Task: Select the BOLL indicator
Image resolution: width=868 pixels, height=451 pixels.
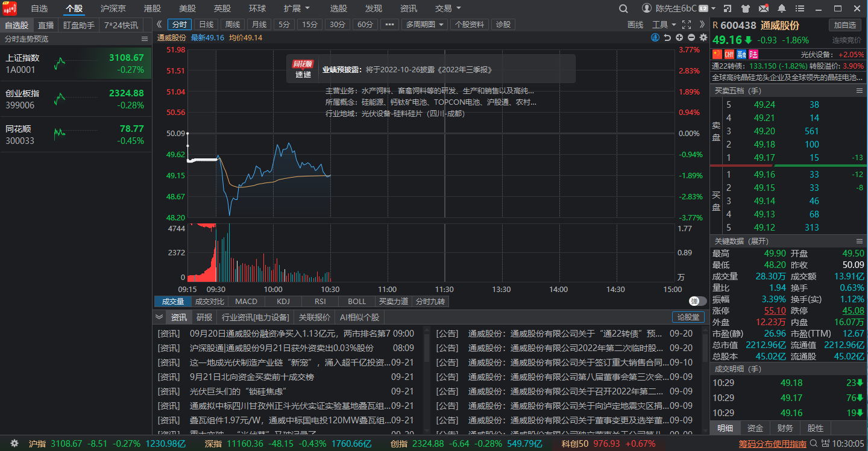Action: [357, 302]
